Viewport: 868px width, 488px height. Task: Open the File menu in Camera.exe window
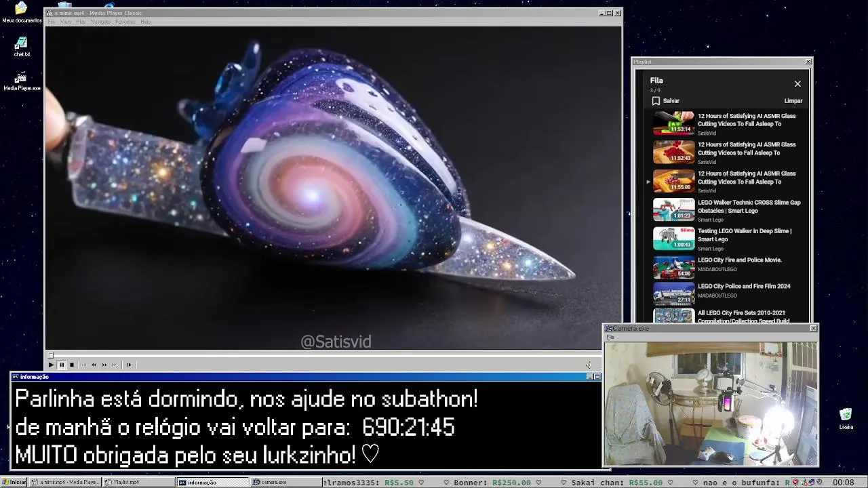(610, 337)
